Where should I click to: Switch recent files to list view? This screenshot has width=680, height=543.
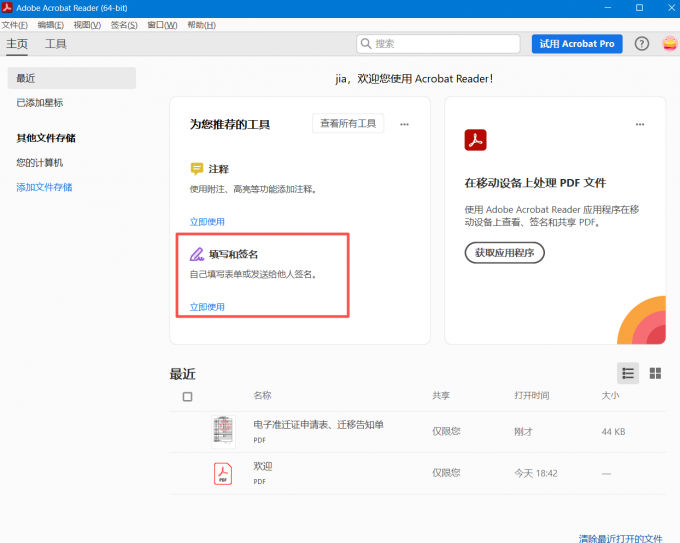pos(628,373)
